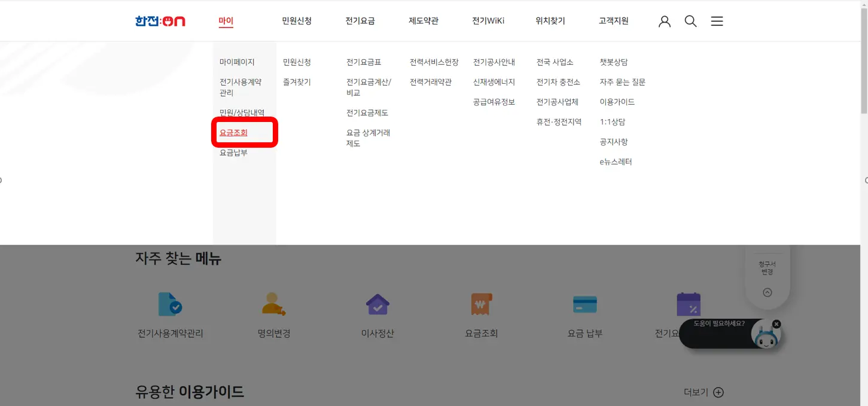Viewport: 868px width, 406px height.
Task: Select 고객지원 in the top navigation
Action: point(614,21)
